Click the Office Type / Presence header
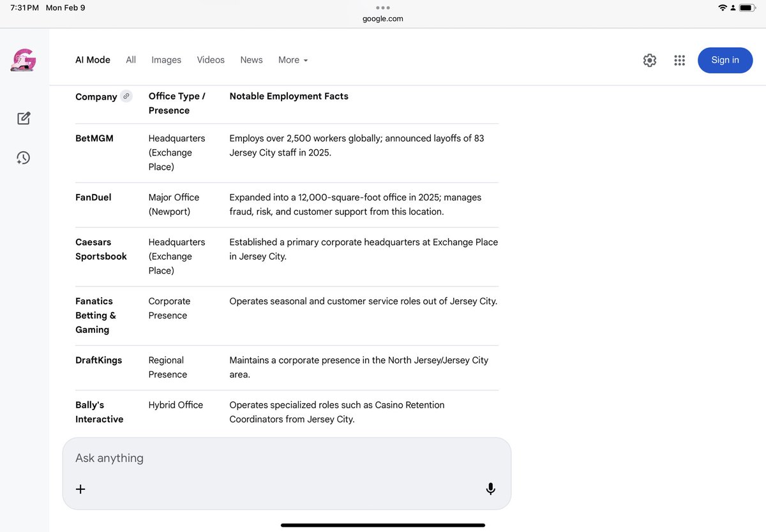The height and width of the screenshot is (532, 766). pyautogui.click(x=177, y=103)
